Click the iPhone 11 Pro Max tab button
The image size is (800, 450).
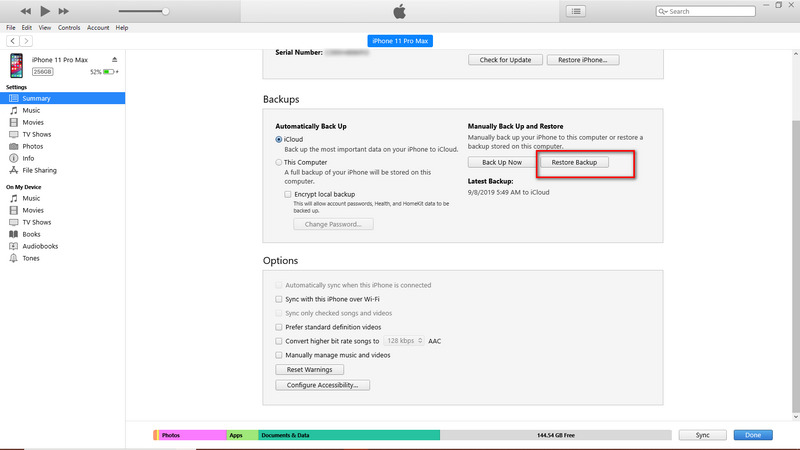click(x=400, y=41)
